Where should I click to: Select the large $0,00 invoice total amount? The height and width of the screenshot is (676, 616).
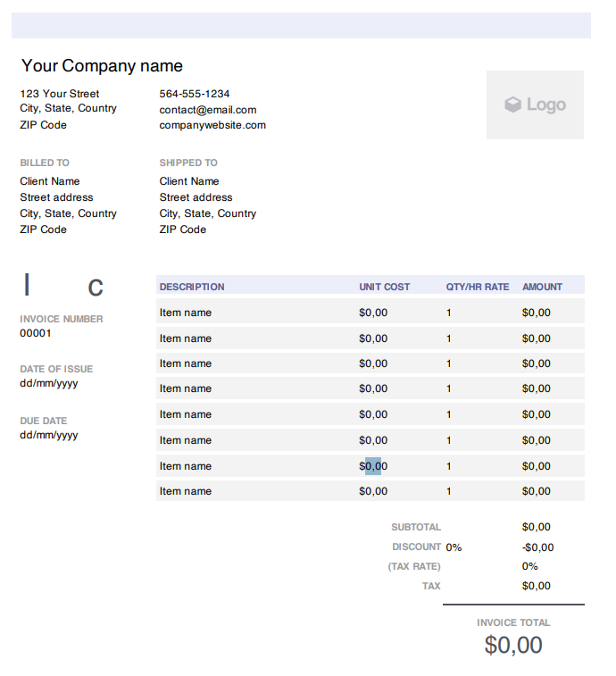513,646
